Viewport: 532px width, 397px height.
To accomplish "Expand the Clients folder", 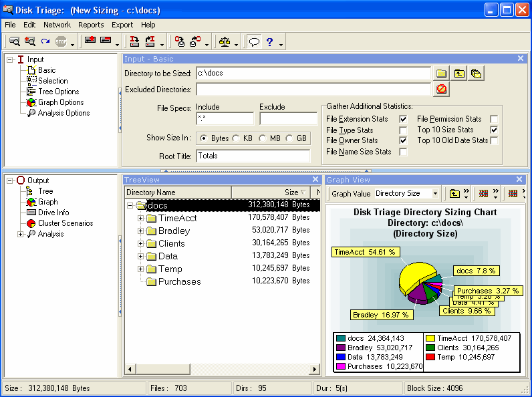I will 140,244.
